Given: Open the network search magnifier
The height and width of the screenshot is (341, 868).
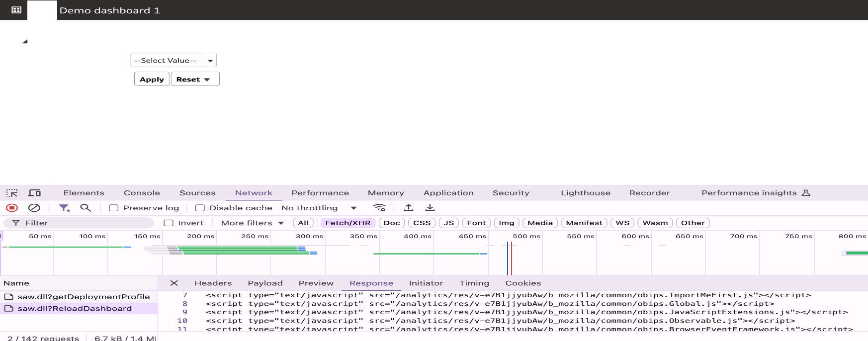Looking at the screenshot, I should 86,208.
